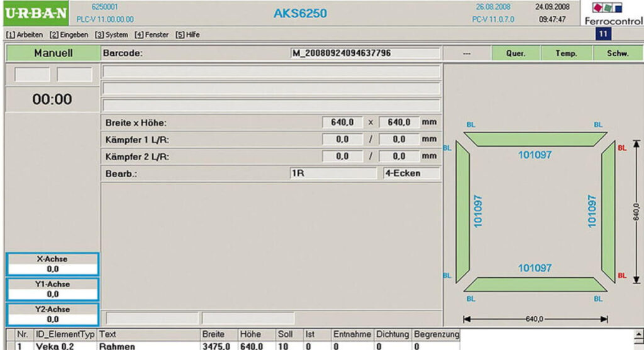Click Kämpfer 1 right value field
Image resolution: width=644 pixels, height=350 pixels.
[x=399, y=139]
